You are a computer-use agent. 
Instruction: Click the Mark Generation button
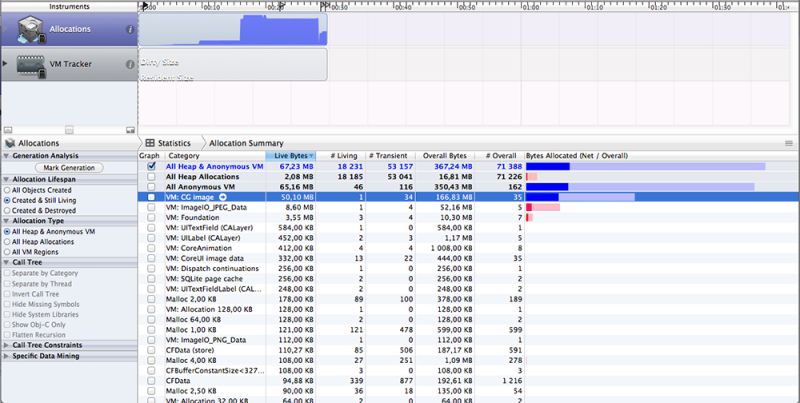[x=69, y=167]
